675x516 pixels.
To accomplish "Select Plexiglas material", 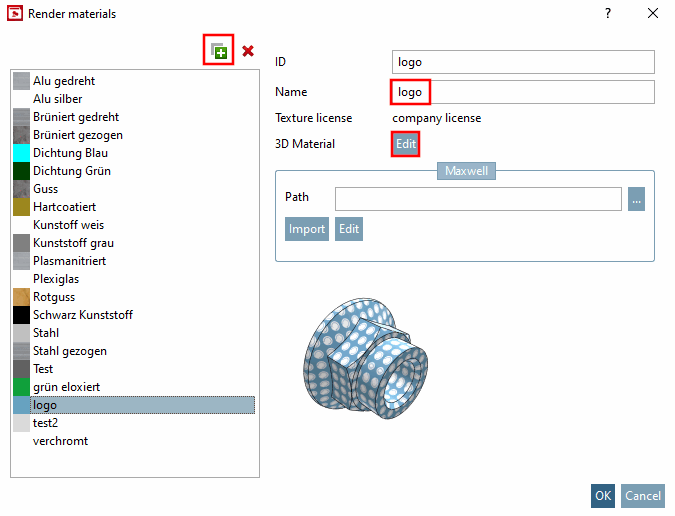I will [134, 279].
